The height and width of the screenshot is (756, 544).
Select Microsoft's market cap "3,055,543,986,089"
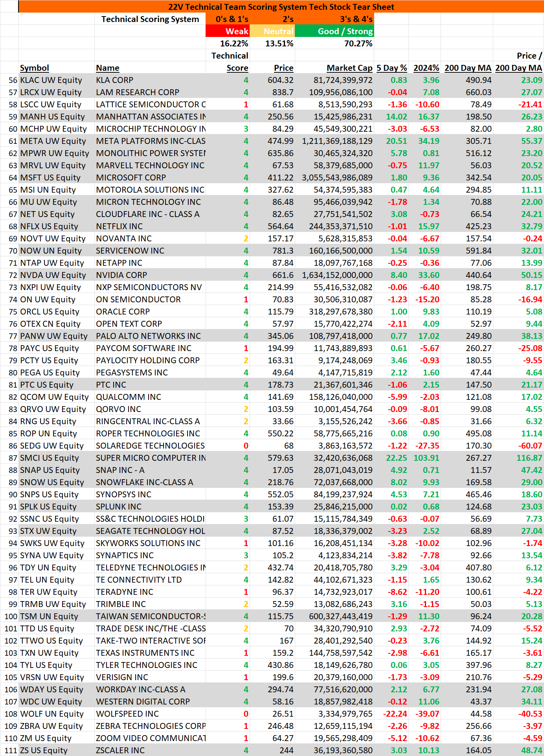pyautogui.click(x=334, y=177)
